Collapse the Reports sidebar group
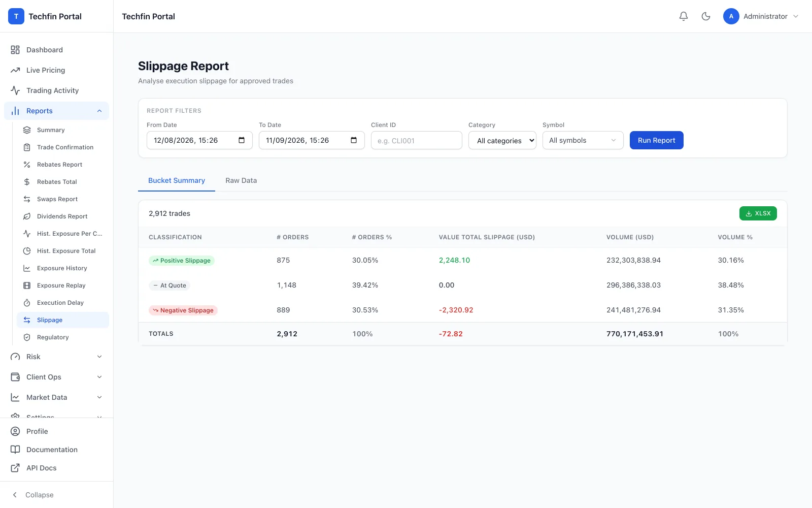 [x=56, y=111]
